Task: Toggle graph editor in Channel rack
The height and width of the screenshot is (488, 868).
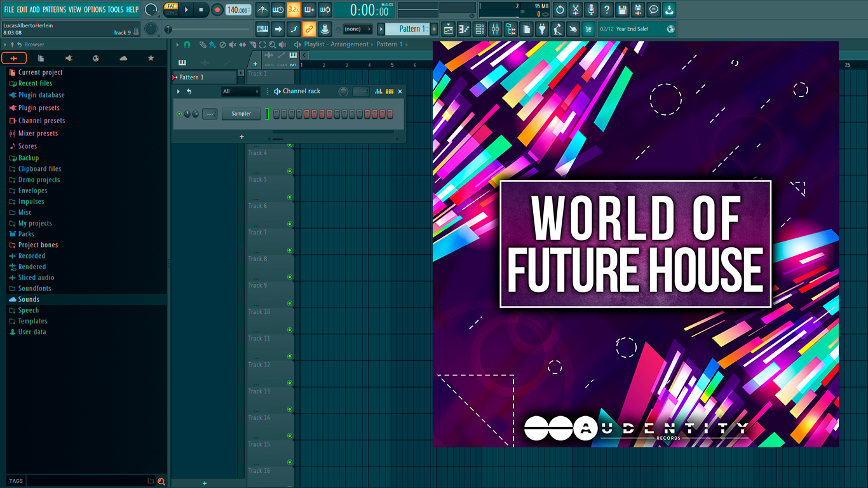Action: [379, 91]
